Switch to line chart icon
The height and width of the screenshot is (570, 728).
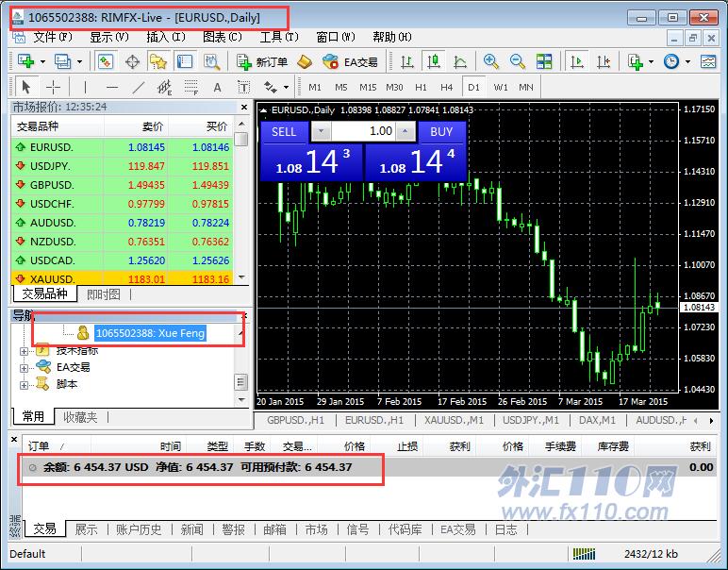coord(460,61)
